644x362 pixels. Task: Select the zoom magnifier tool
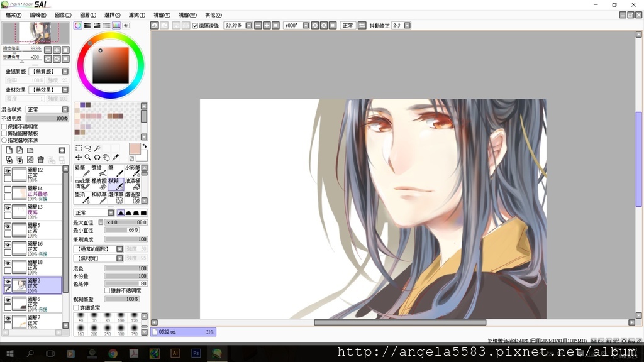point(88,157)
